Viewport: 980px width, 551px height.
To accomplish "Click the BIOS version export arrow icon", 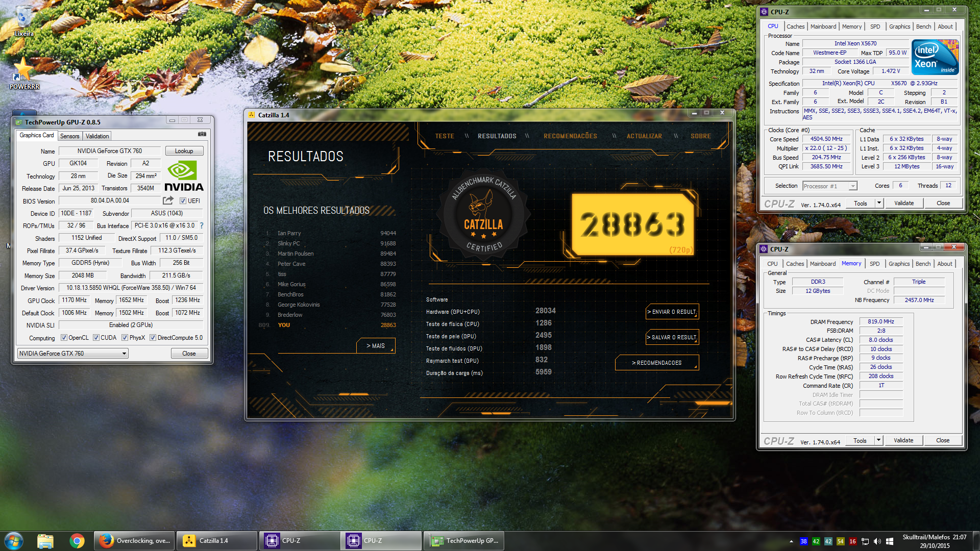I will click(168, 201).
